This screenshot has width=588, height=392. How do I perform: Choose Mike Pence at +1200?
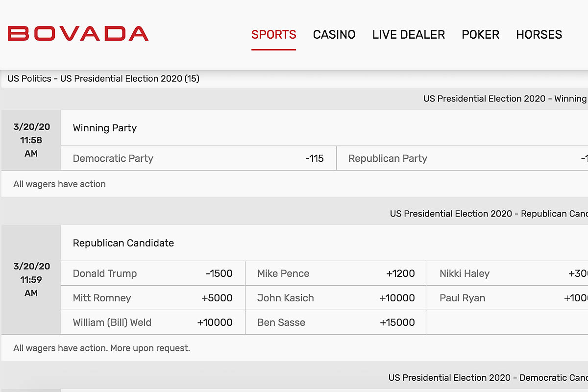click(x=336, y=273)
